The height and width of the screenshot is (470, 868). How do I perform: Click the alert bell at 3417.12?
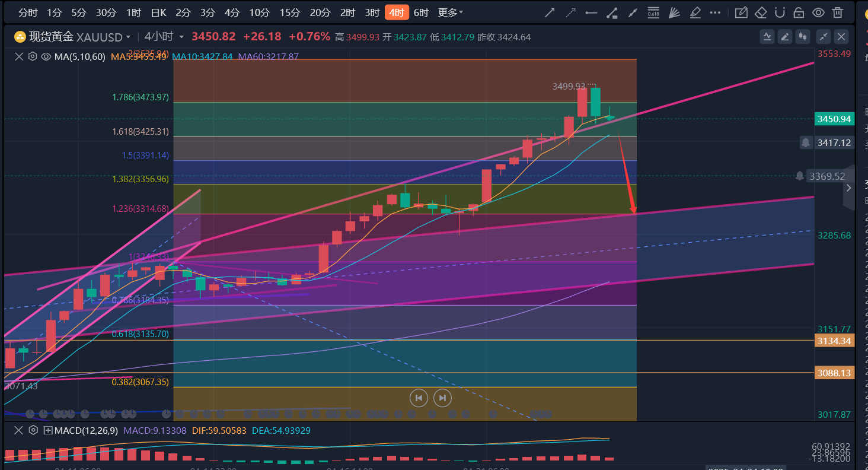806,142
